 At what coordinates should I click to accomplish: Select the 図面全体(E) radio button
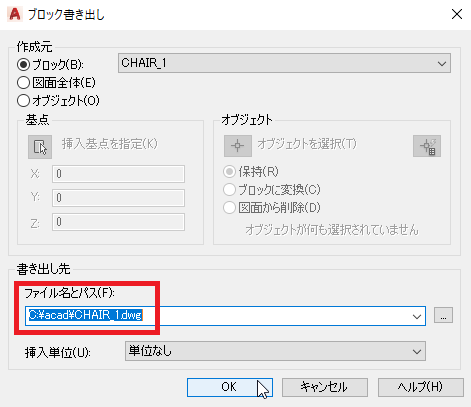tap(23, 82)
